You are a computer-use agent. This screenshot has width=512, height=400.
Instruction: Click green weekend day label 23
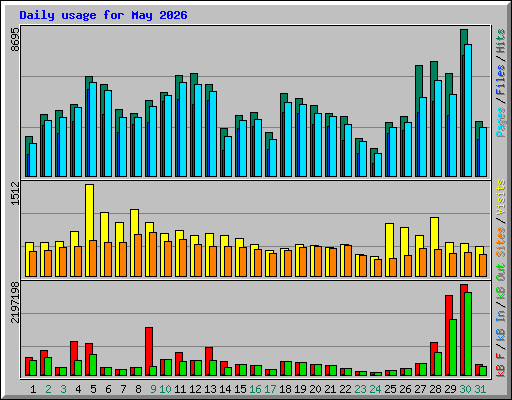pyautogui.click(x=360, y=389)
